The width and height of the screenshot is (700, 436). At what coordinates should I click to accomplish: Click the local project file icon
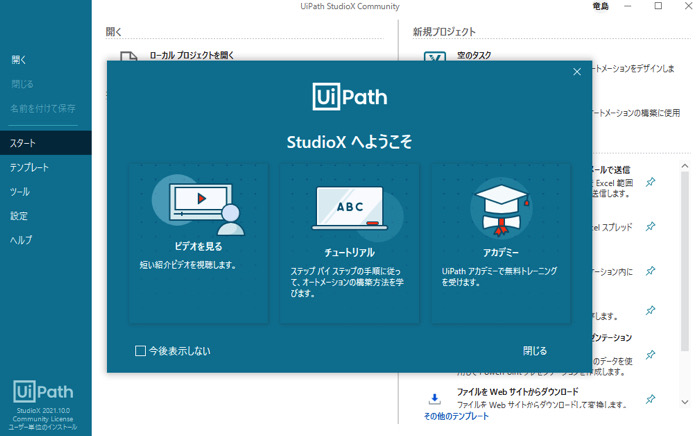pos(129,56)
